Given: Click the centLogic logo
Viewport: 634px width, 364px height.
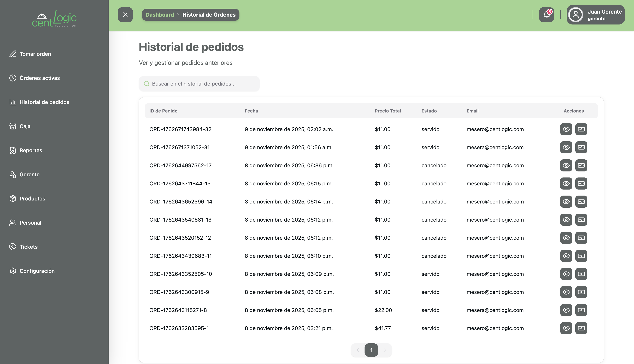Looking at the screenshot, I should [54, 19].
